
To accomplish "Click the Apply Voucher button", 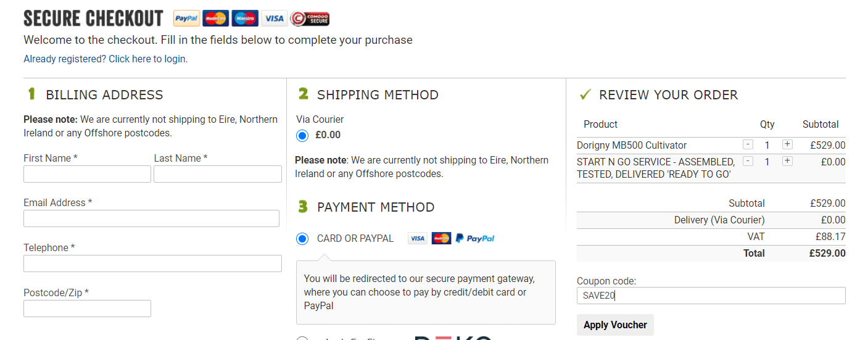I will tap(615, 325).
